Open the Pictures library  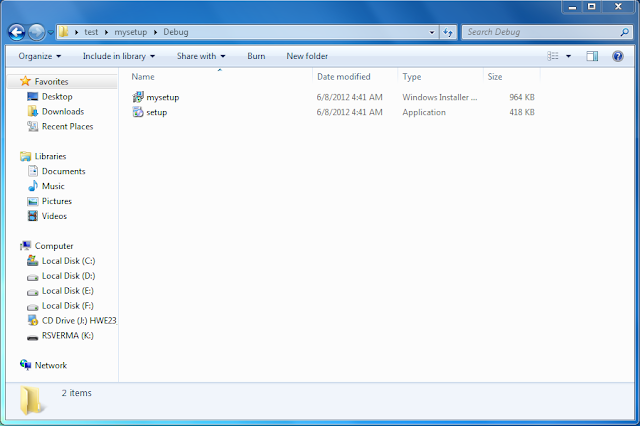57,201
